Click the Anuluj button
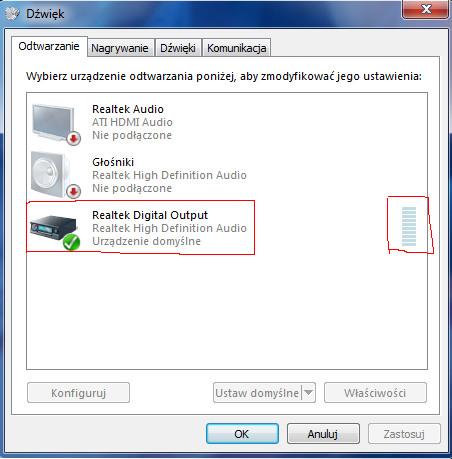This screenshot has height=459, width=452. tap(323, 434)
